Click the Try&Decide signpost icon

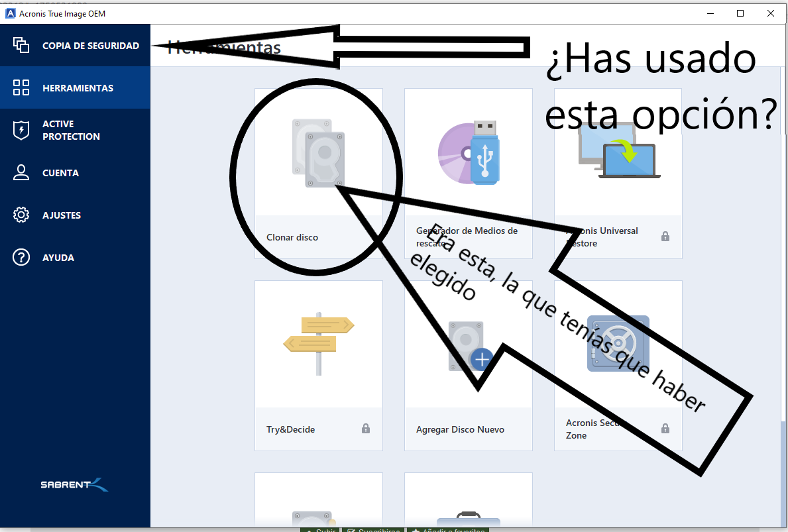pos(319,344)
